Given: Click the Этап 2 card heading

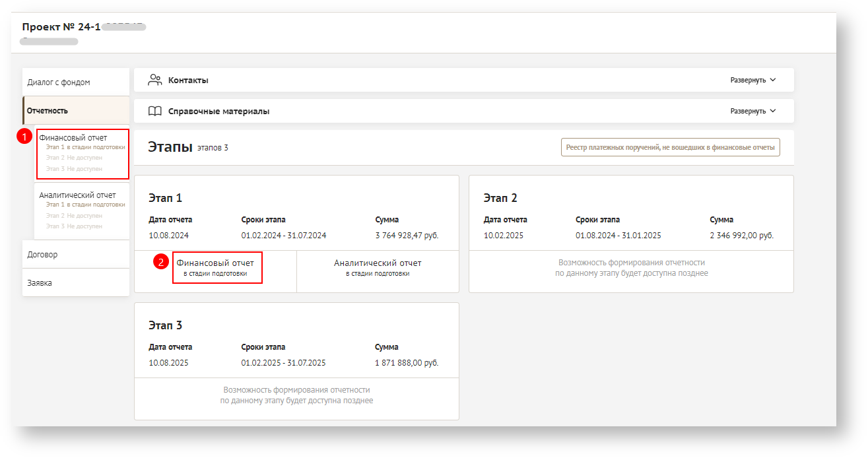Looking at the screenshot, I should point(500,198).
